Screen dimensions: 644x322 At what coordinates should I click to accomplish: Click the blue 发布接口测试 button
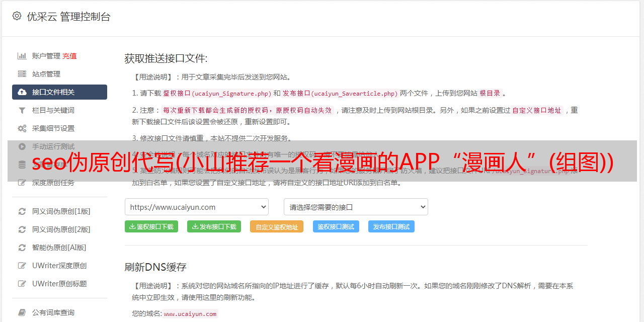click(391, 226)
